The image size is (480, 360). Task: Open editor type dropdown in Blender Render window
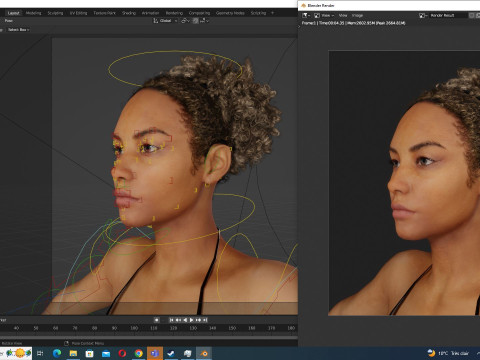pos(306,15)
